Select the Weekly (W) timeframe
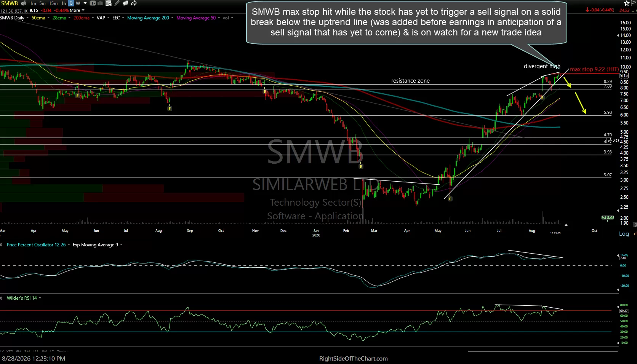Image resolution: width=637 pixels, height=364 pixels. [78, 3]
